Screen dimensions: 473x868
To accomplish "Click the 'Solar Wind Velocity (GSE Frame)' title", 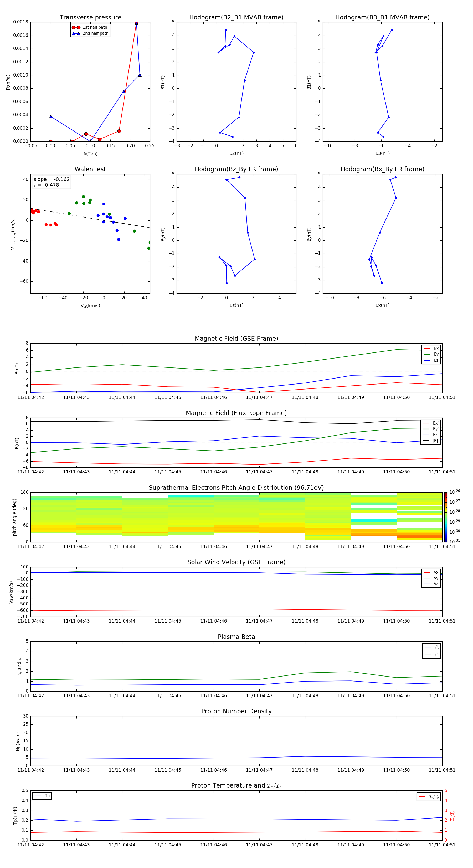I will [x=236, y=562].
